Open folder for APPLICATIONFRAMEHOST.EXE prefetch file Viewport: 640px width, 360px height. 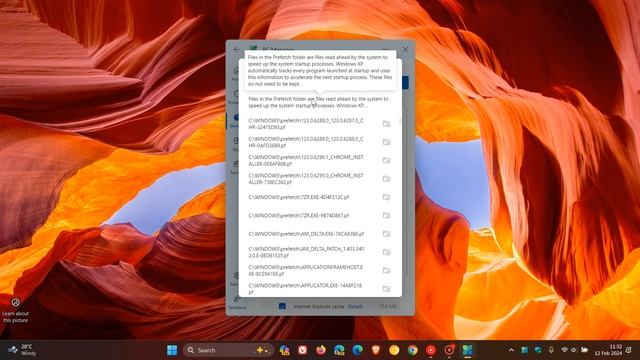386,271
